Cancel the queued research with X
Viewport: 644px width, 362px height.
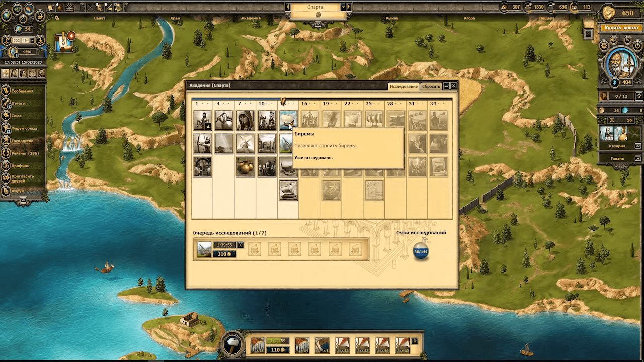tap(240, 245)
